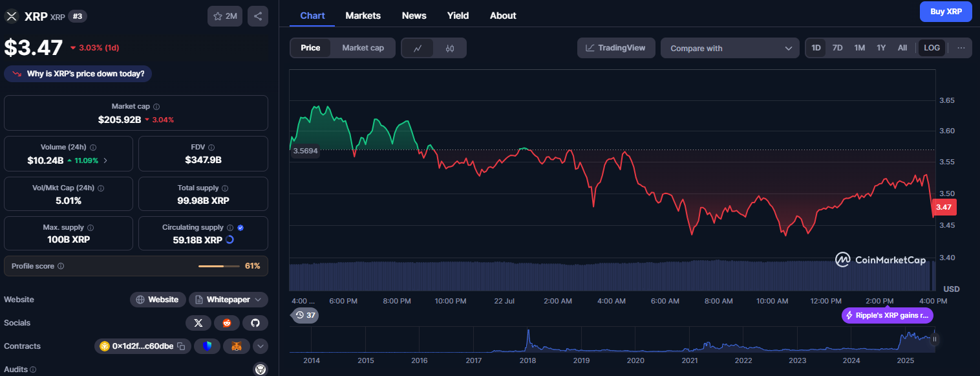Open the Markets tab
This screenshot has width=980, height=376.
pos(363,16)
